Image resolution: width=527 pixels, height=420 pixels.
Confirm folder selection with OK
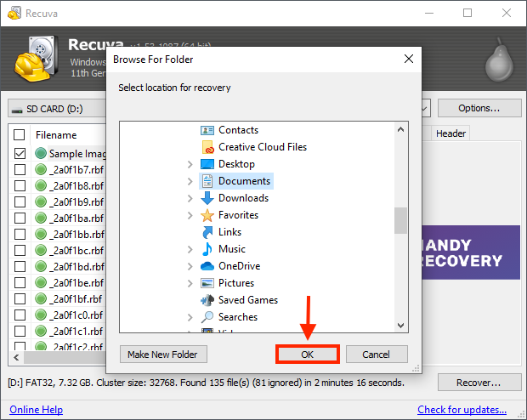click(x=307, y=354)
